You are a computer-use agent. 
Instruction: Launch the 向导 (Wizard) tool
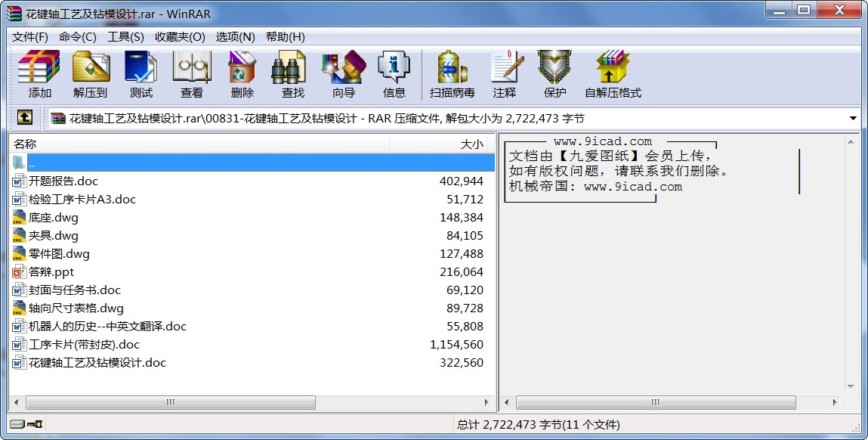pyautogui.click(x=343, y=74)
